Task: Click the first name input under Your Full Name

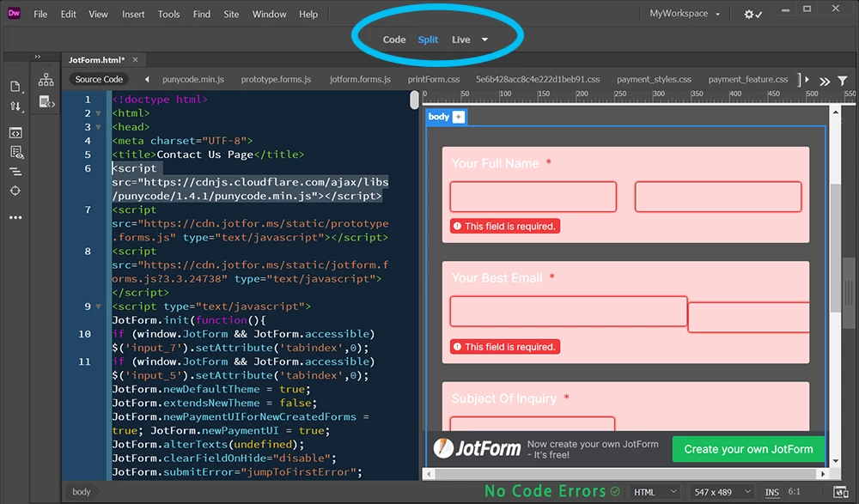Action: [533, 197]
